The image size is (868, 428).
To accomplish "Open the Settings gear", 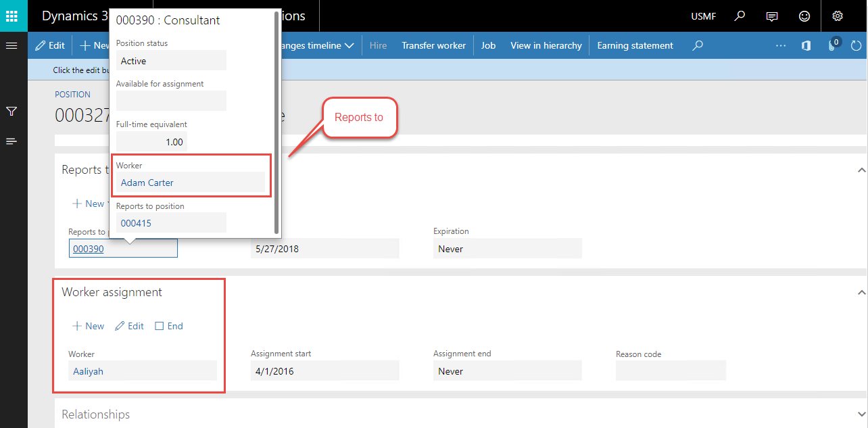I will pyautogui.click(x=837, y=16).
